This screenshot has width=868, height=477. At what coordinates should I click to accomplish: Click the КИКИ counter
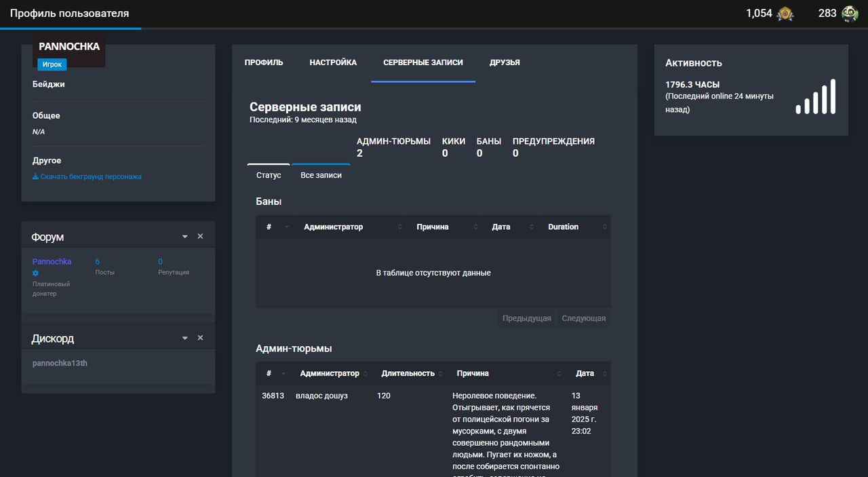tap(454, 147)
